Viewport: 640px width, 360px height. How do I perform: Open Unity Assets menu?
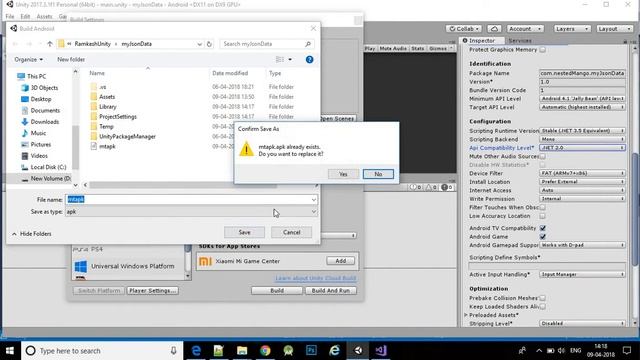point(44,16)
